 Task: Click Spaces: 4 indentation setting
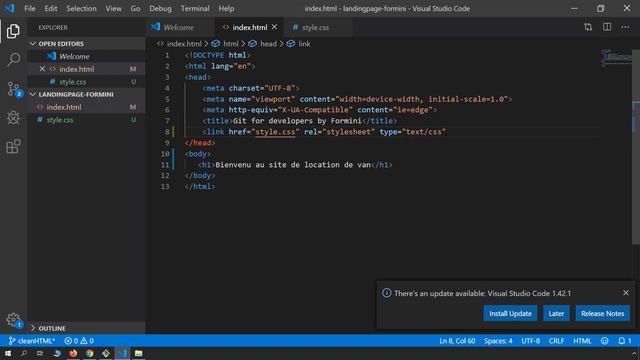point(498,341)
